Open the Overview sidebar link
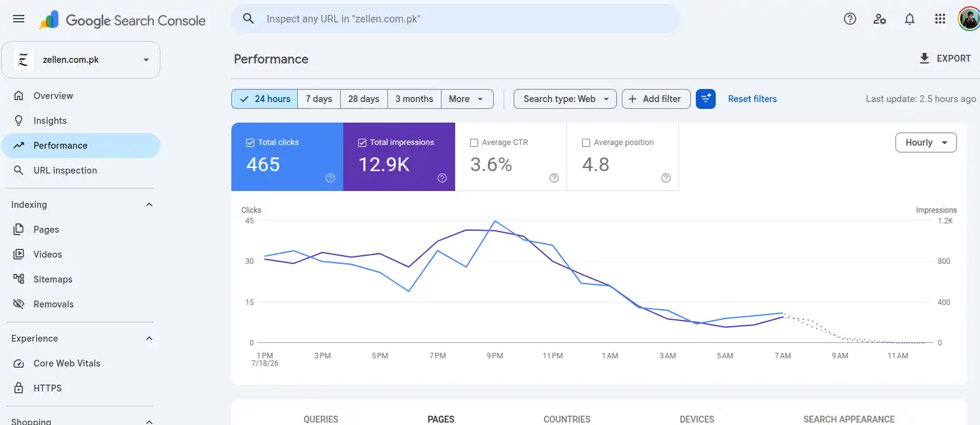 point(81,96)
